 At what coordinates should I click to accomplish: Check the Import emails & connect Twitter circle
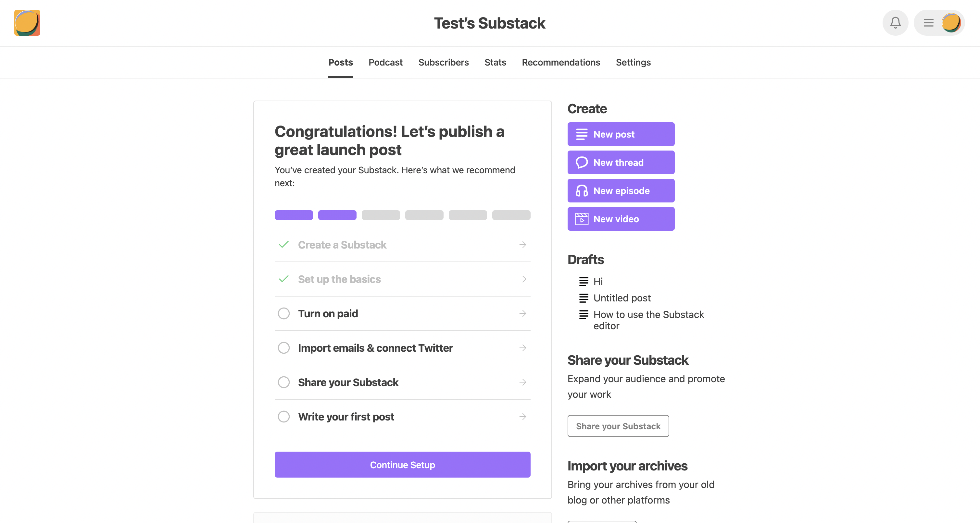pos(283,348)
